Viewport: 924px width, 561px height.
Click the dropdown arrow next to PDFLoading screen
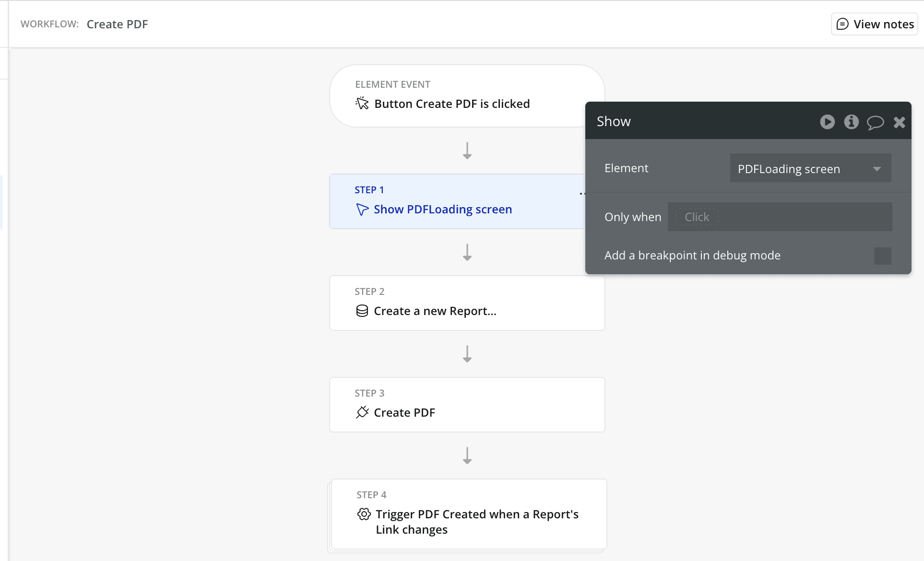click(x=877, y=169)
